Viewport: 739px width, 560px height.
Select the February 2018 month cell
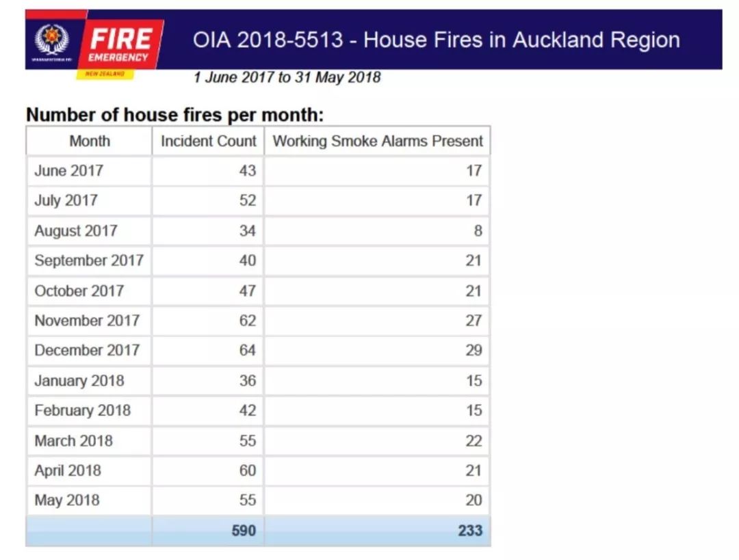pos(82,411)
